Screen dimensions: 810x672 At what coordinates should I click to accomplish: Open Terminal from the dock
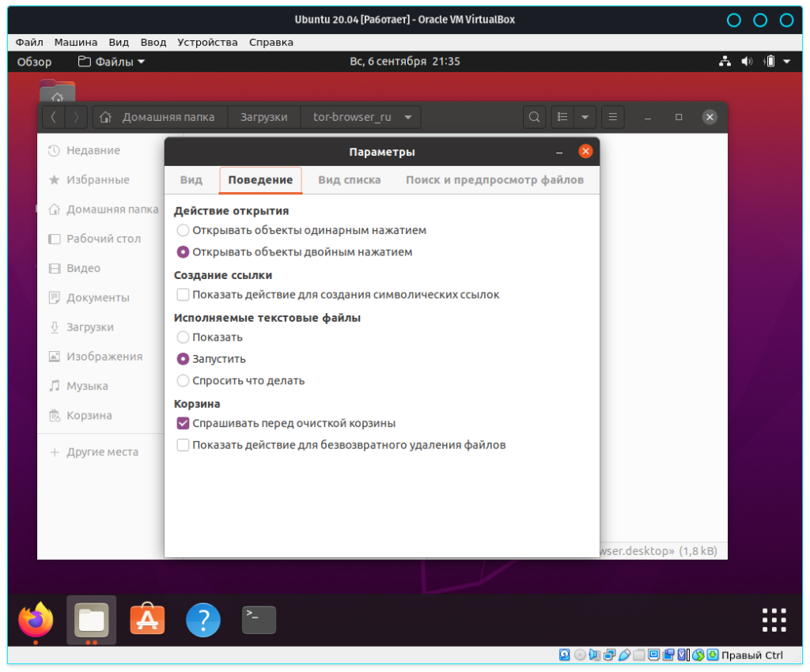[259, 620]
